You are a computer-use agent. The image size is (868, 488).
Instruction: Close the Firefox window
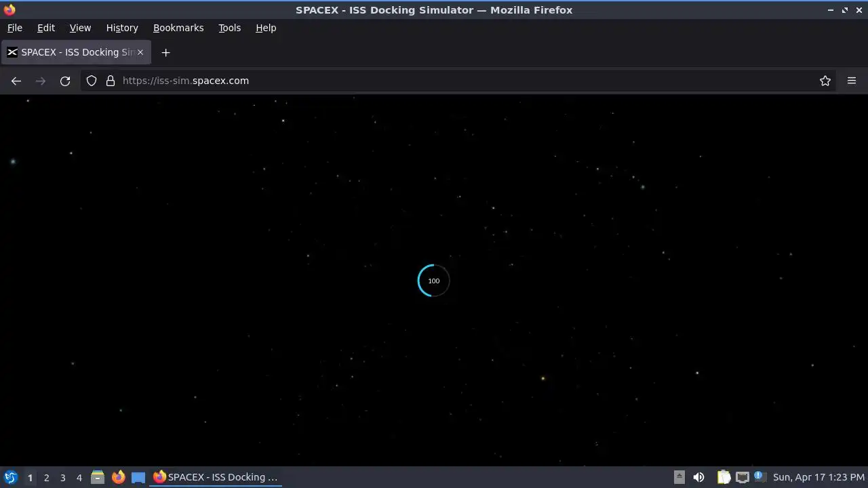(859, 10)
